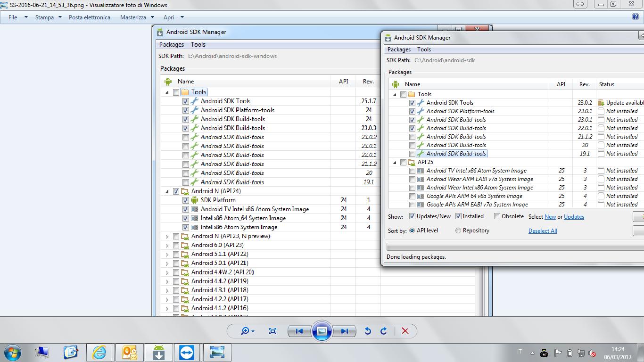Delete the photo with the red X
This screenshot has width=644, height=362.
click(x=405, y=331)
